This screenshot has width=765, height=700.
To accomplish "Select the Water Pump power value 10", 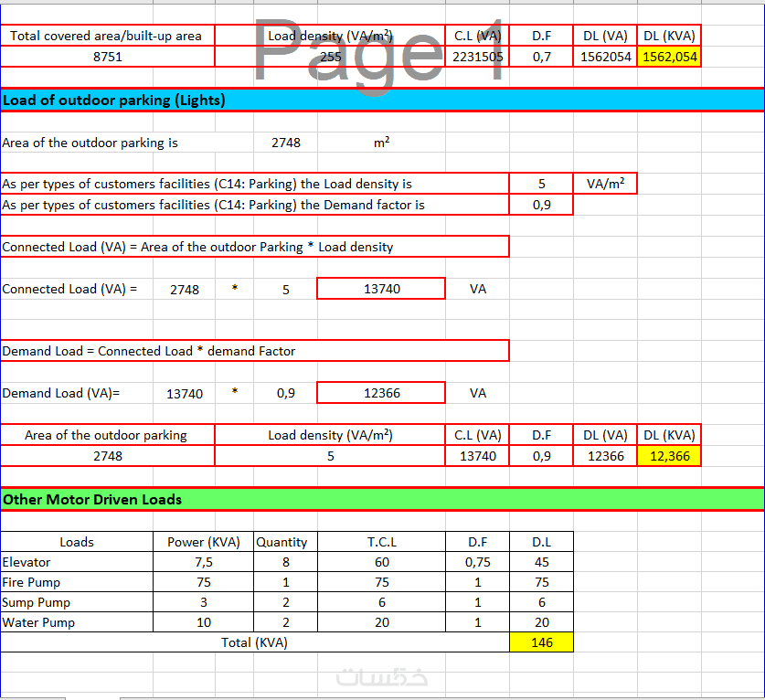I will [204, 622].
